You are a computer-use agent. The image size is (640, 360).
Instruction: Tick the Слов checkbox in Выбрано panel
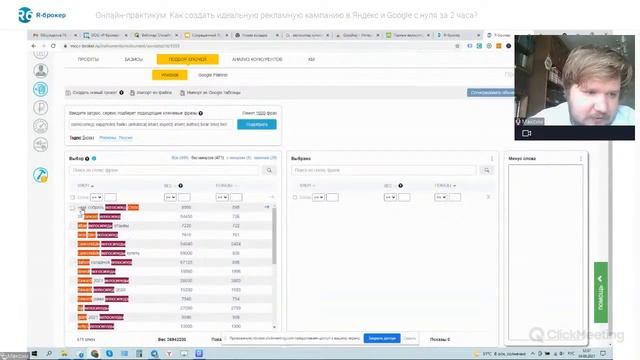(x=295, y=198)
